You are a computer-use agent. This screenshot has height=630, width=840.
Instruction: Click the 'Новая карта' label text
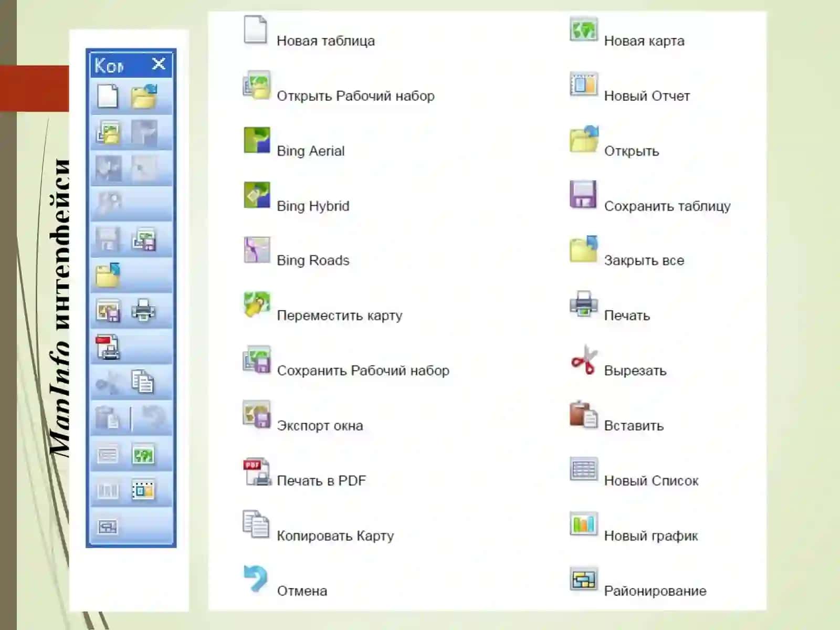click(x=644, y=41)
